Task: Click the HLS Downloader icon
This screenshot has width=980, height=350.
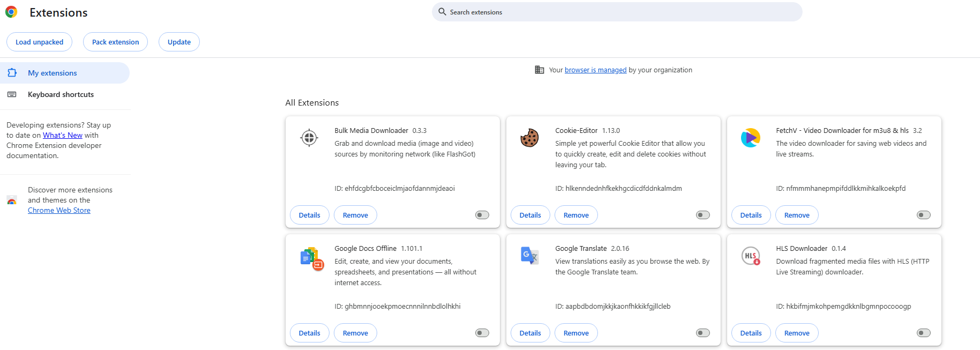Action: pos(751,256)
